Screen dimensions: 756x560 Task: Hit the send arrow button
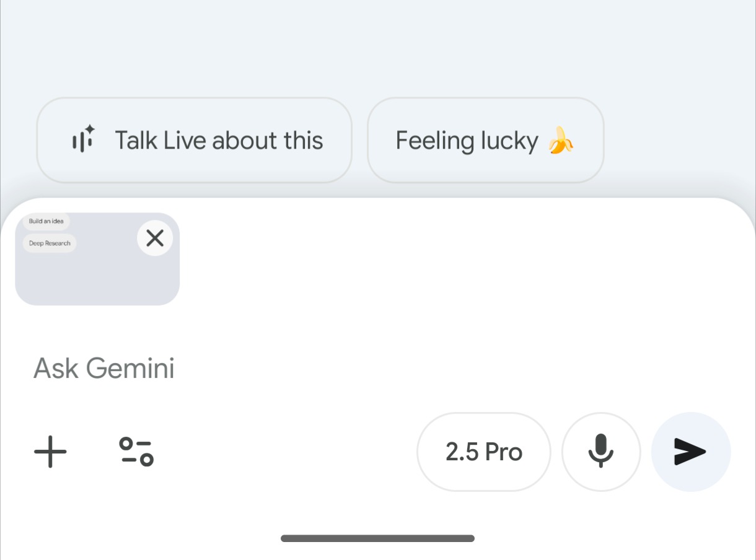(x=690, y=452)
